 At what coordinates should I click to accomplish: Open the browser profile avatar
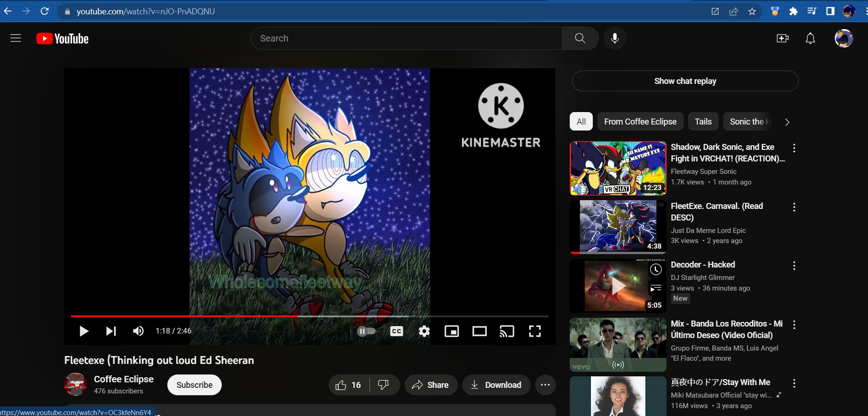click(x=849, y=12)
